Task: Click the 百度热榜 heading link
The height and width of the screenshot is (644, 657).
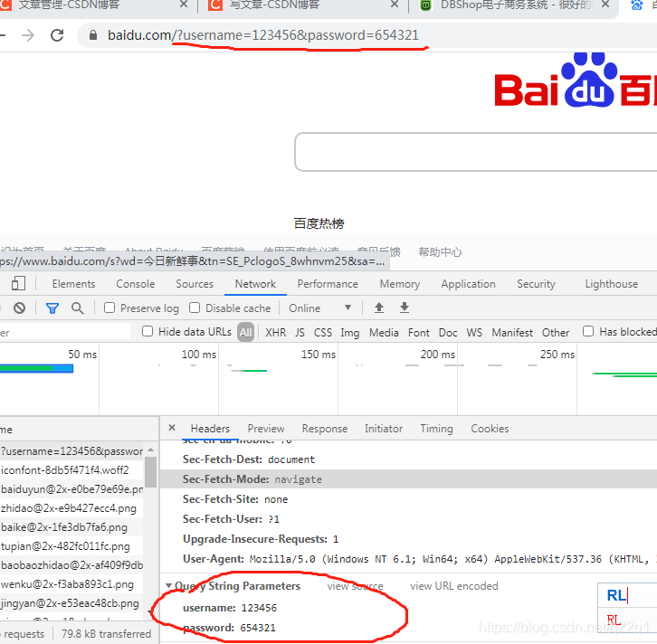Action: (x=319, y=223)
